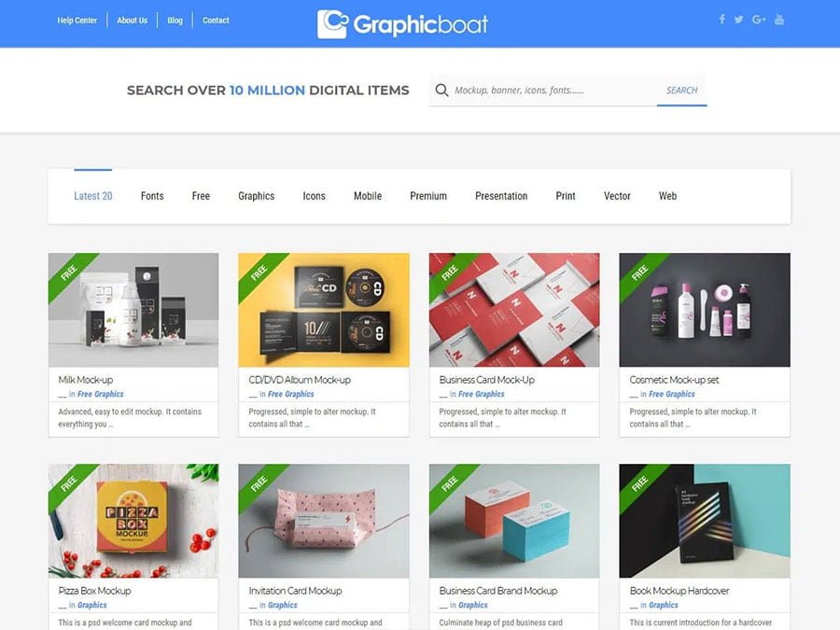Open the Blog link
840x630 pixels.
click(x=175, y=21)
